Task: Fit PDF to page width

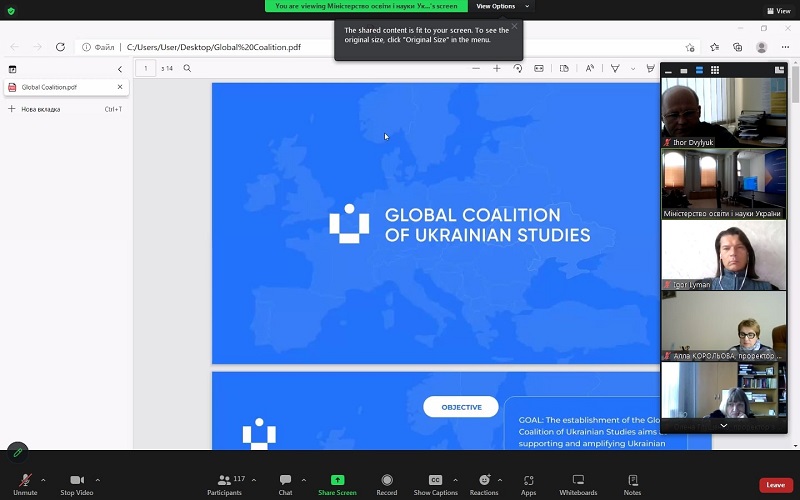Action: pos(539,68)
